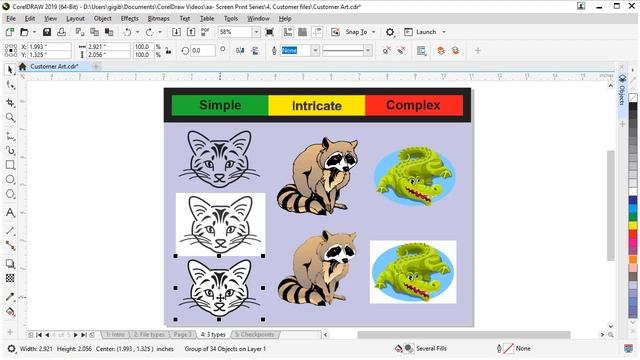Screen dimensions: 640x360
Task: Click the Full-screen preview icon
Action: 269,32
